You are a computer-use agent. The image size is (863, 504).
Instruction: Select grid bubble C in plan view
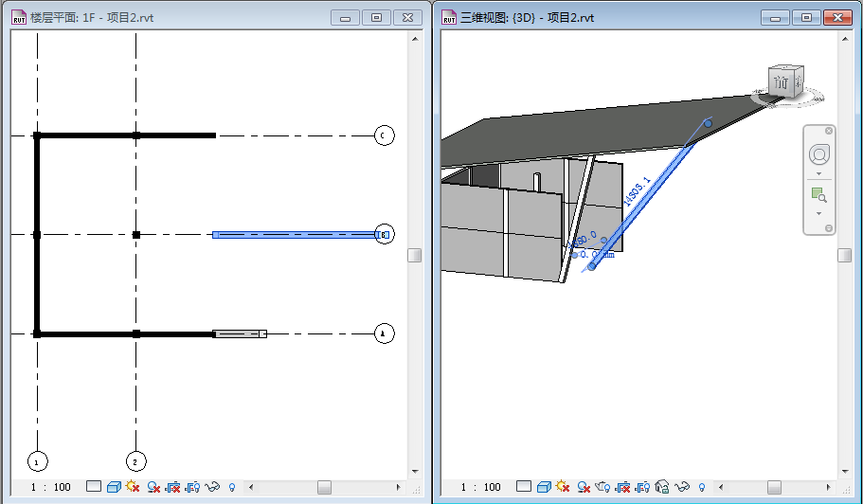coord(385,135)
